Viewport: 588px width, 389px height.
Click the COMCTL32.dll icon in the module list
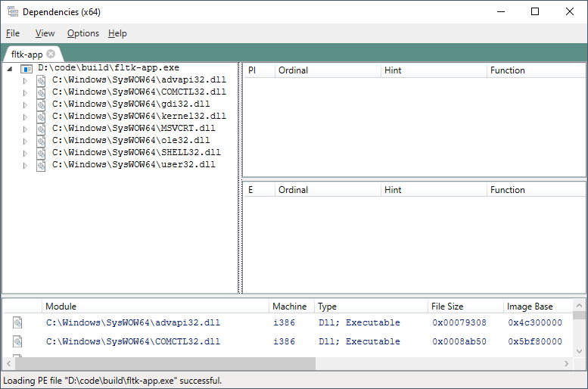point(17,341)
